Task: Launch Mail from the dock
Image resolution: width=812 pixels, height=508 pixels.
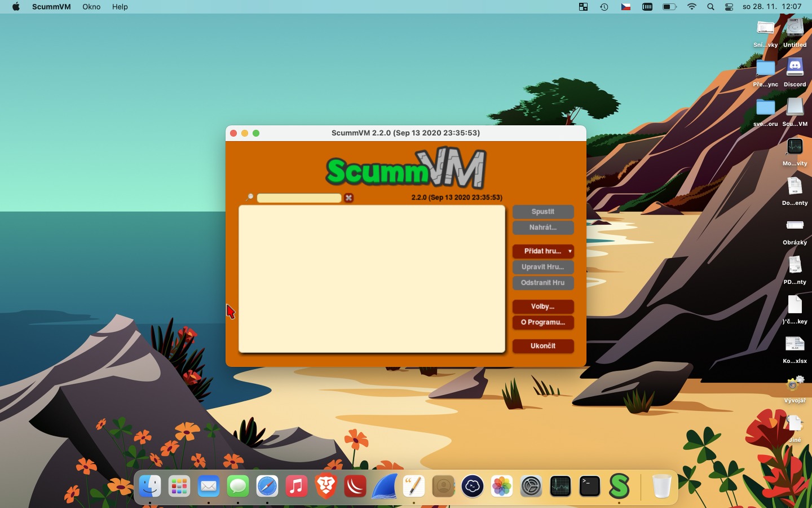Action: click(209, 486)
